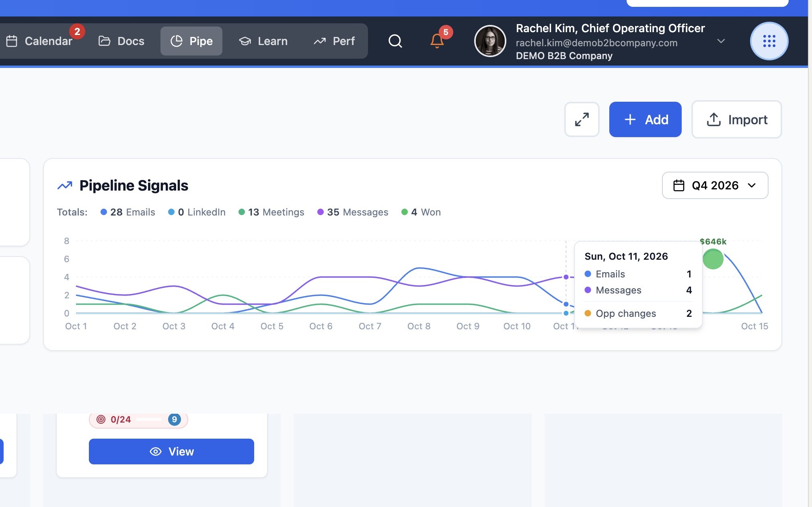
Task: Open notifications bell with 5 badge
Action: (437, 41)
